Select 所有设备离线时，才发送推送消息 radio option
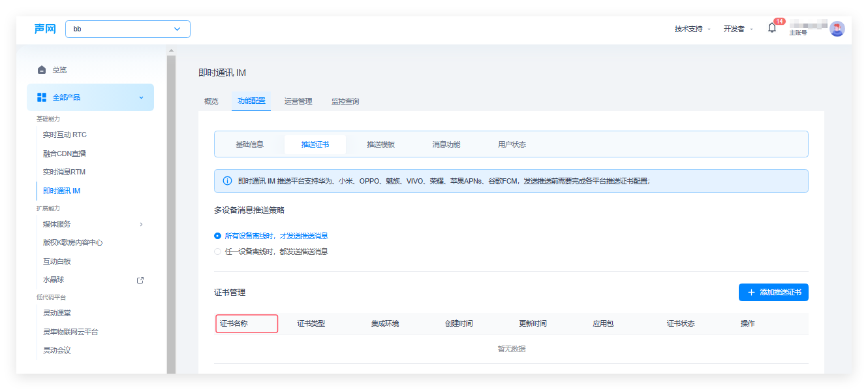The image size is (868, 390). point(218,236)
